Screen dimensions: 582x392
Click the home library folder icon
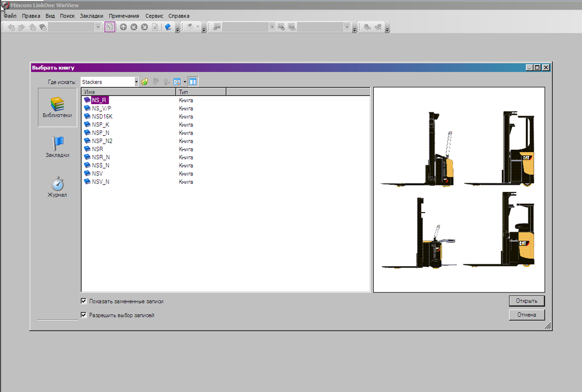(145, 82)
